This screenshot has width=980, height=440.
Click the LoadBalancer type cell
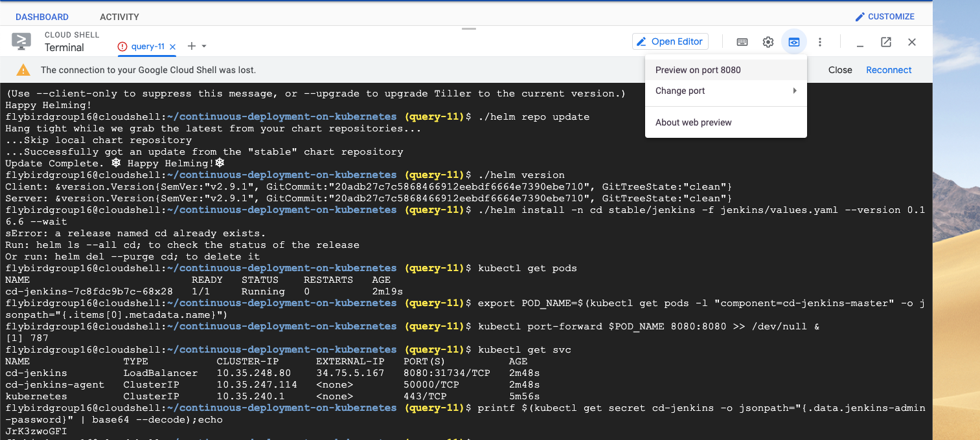[x=161, y=373]
